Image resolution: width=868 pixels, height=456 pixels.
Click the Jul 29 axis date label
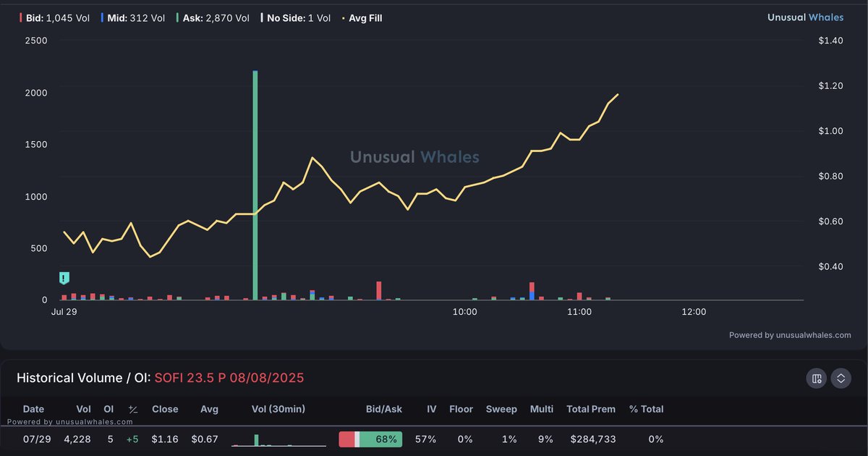(x=64, y=312)
